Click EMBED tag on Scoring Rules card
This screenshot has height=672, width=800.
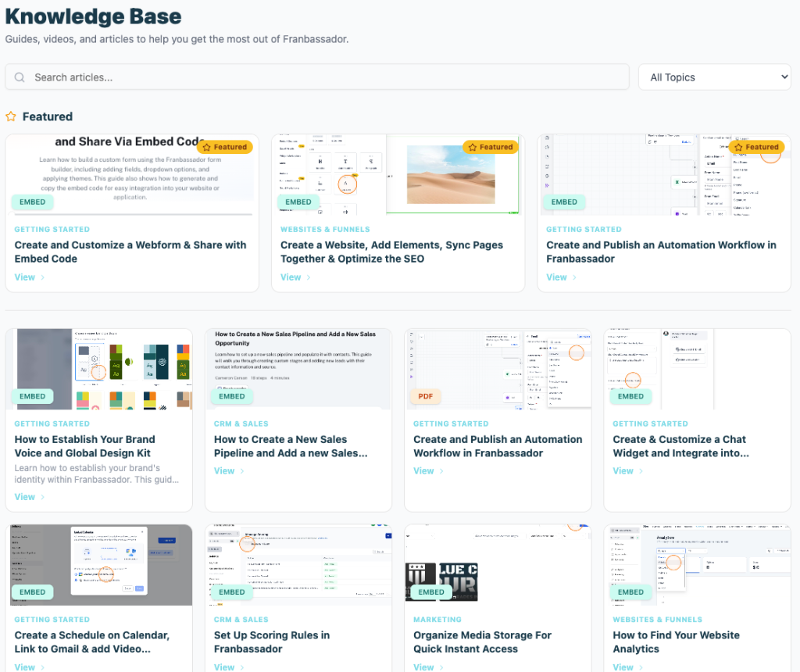(231, 592)
